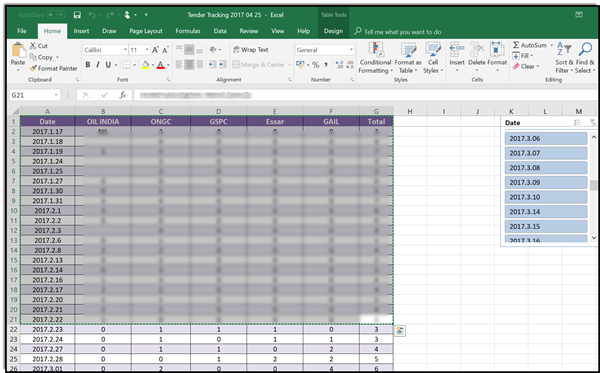Image resolution: width=600 pixels, height=373 pixels.
Task: Expand the General number format dropdown
Action: pyautogui.click(x=351, y=50)
